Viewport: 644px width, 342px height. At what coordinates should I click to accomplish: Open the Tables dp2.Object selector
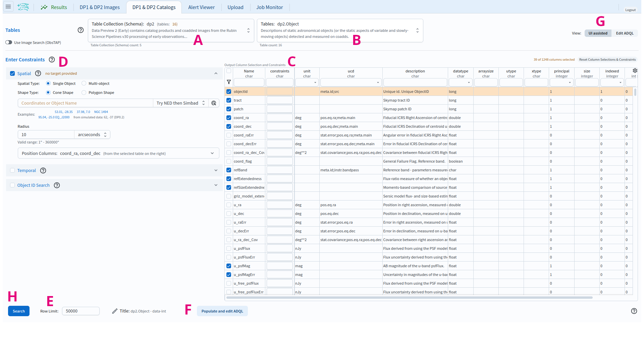[340, 31]
